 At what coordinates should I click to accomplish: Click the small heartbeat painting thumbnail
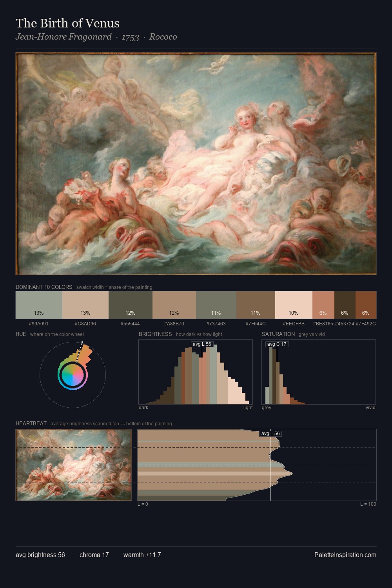click(x=73, y=465)
